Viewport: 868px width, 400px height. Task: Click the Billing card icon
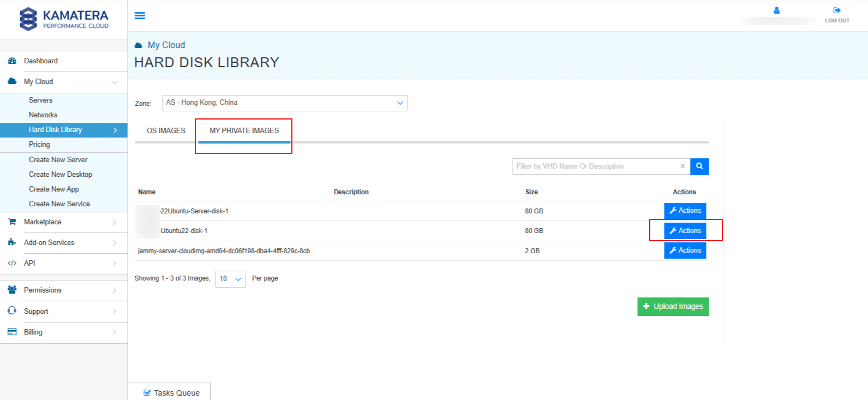pos(12,332)
